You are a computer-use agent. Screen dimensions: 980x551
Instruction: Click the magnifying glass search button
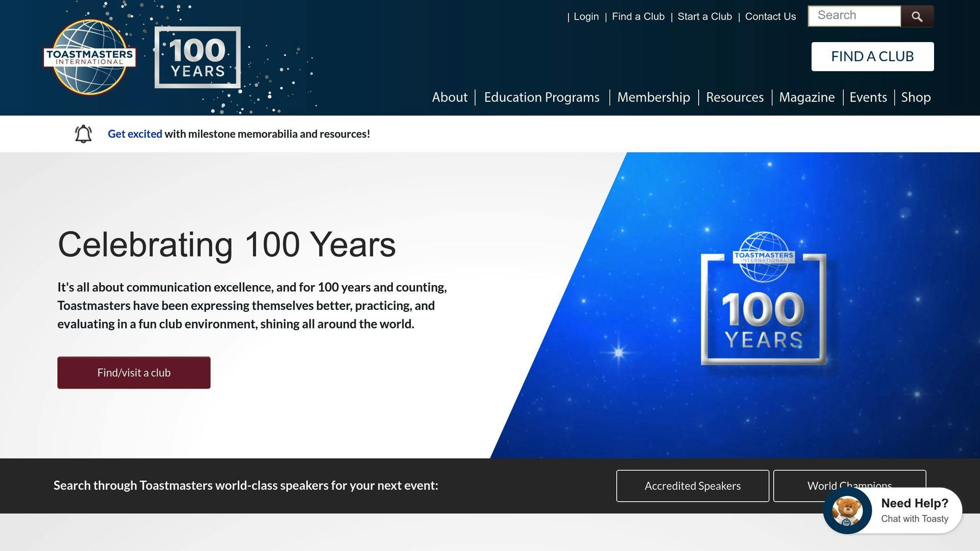click(x=917, y=17)
